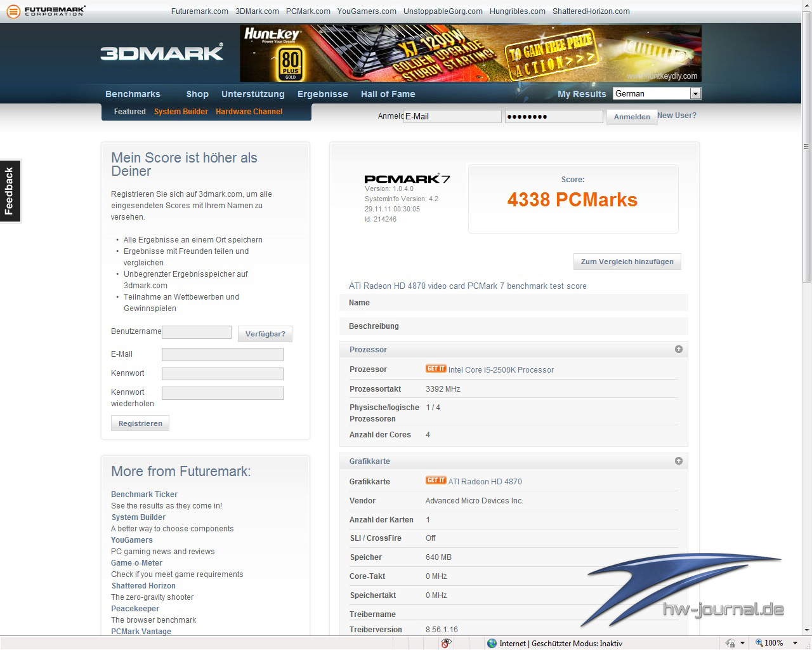812x650 pixels.
Task: Click the GET IT badge next to Intel Core i5-2500K
Action: point(436,369)
